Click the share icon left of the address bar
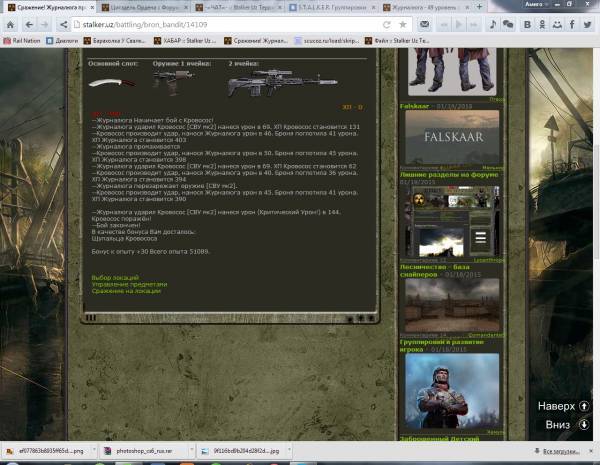This screenshot has width=600, height=465. click(x=63, y=25)
